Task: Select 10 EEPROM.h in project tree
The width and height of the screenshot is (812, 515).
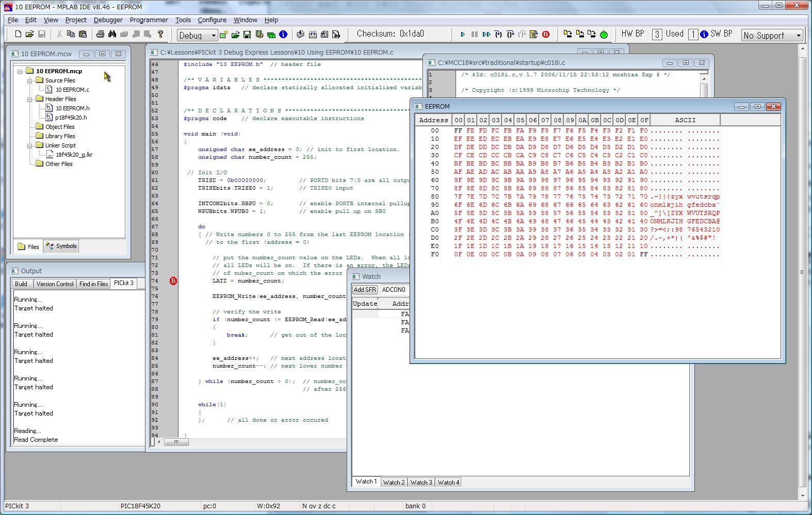Action: click(72, 108)
